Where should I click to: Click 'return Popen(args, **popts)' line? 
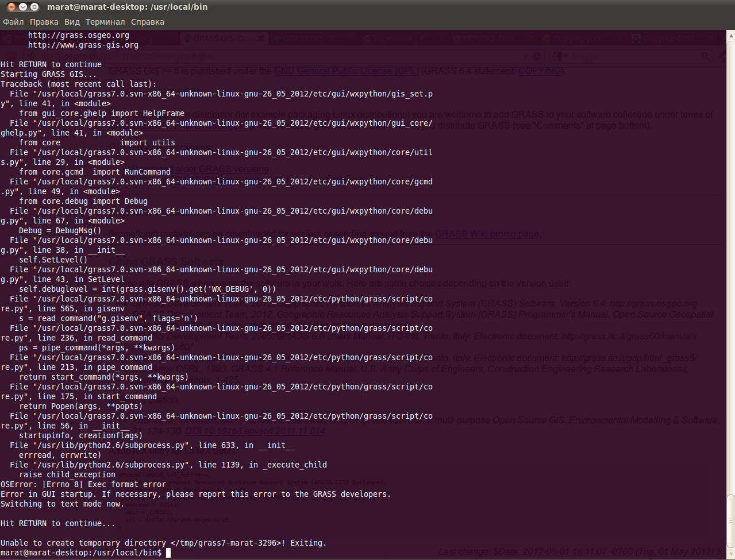(81, 406)
